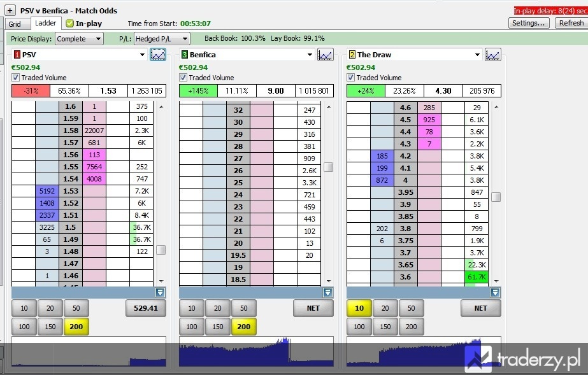Select stake 200 for Benfica
Image resolution: width=588 pixels, height=375 pixels.
(244, 327)
